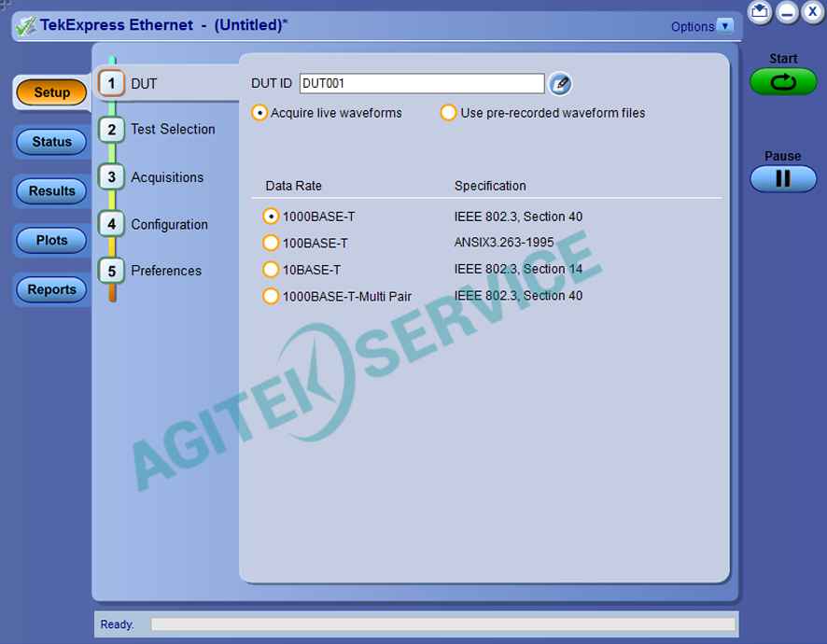
Task: Click the Options label
Action: coord(692,26)
